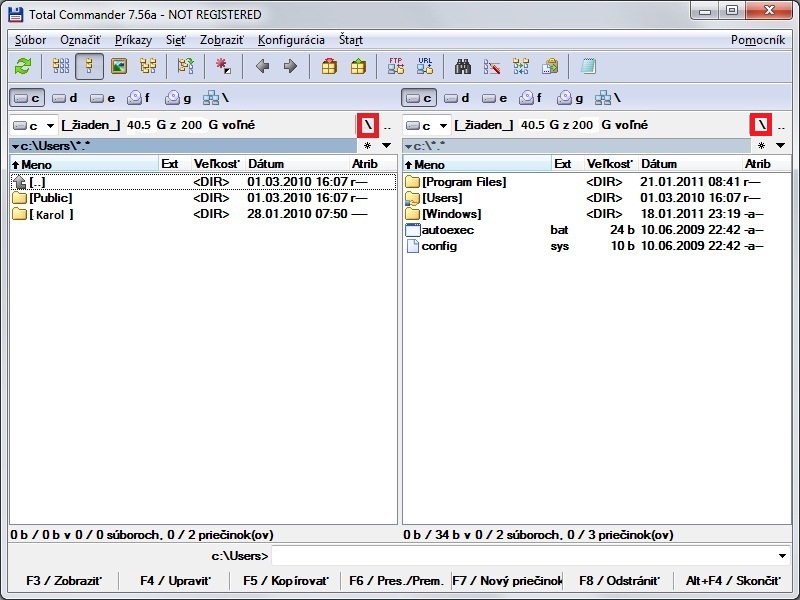Select drive e in right drive bar
This screenshot has width=800, height=600.
[x=494, y=98]
